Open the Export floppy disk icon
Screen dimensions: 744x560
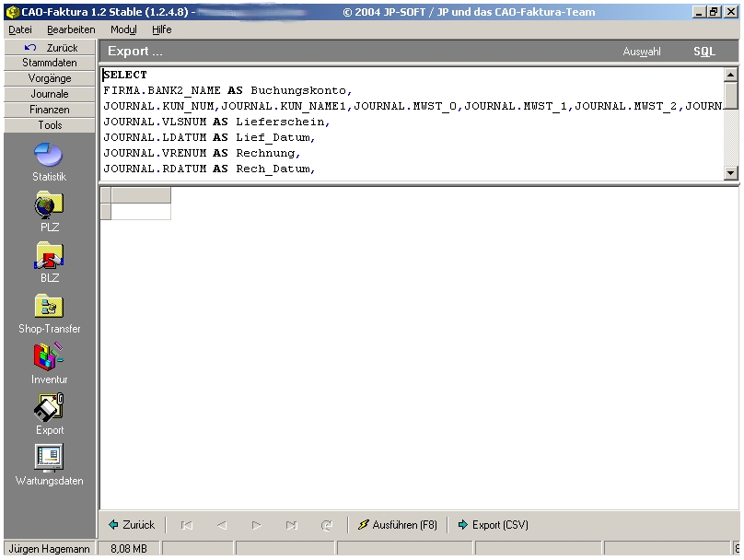49,407
